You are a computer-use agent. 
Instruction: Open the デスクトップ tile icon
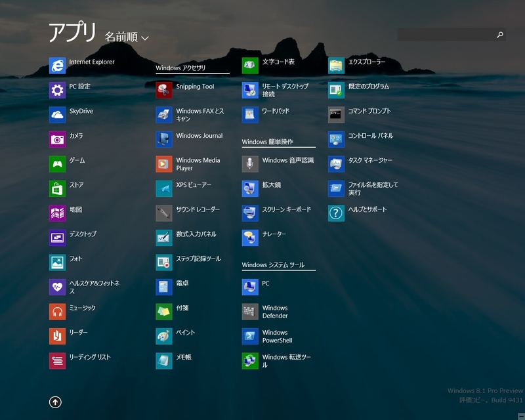57,238
